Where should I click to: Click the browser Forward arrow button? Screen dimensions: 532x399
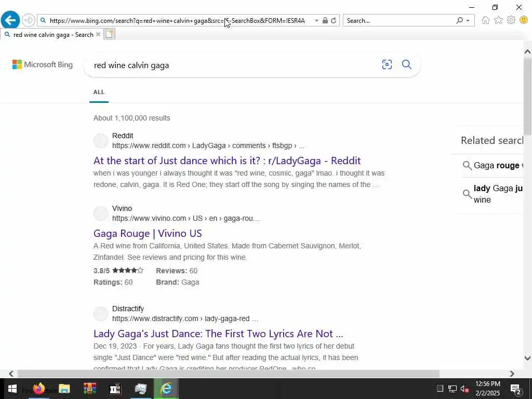(29, 20)
